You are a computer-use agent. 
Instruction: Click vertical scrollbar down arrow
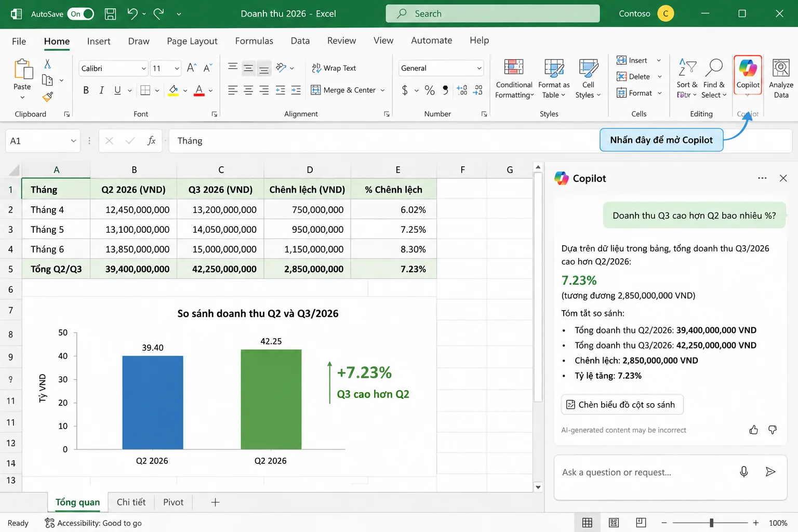pos(538,487)
